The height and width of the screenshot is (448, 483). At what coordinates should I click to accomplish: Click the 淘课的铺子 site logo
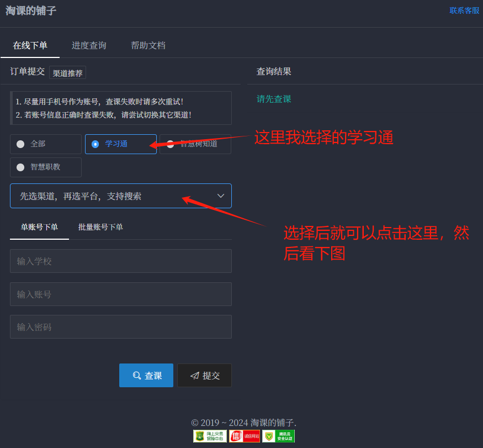(30, 11)
